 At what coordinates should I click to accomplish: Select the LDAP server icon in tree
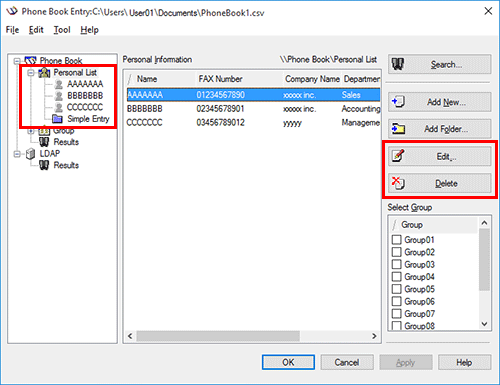click(30, 154)
